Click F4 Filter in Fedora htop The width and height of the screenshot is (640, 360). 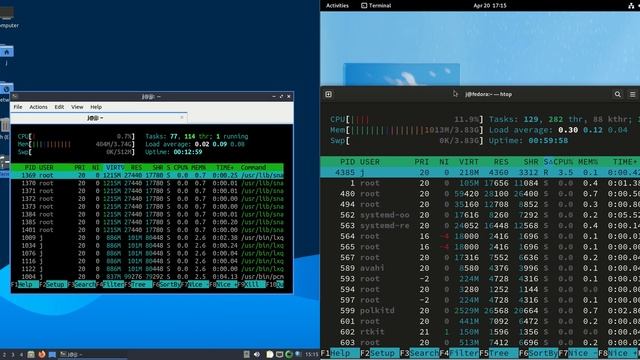coord(459,353)
